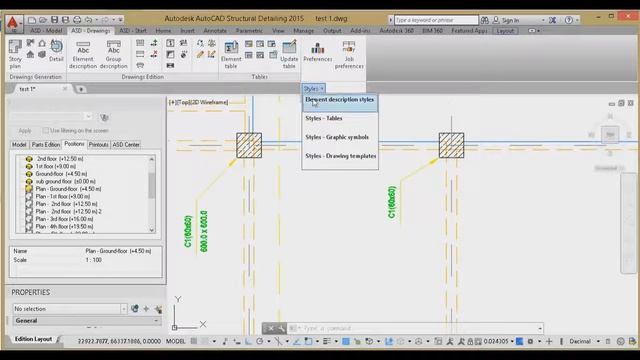The width and height of the screenshot is (640, 360).
Task: Click the Story plan tool icon
Action: [x=15, y=53]
